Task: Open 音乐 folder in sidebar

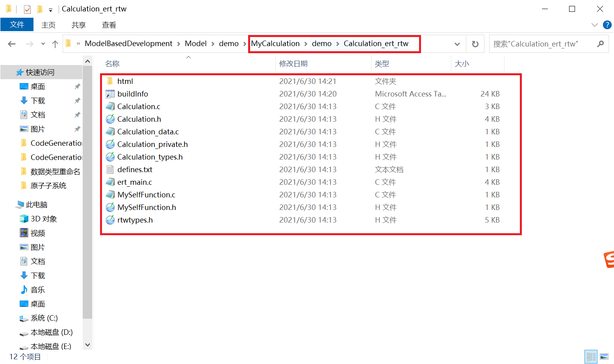Action: pyautogui.click(x=33, y=290)
